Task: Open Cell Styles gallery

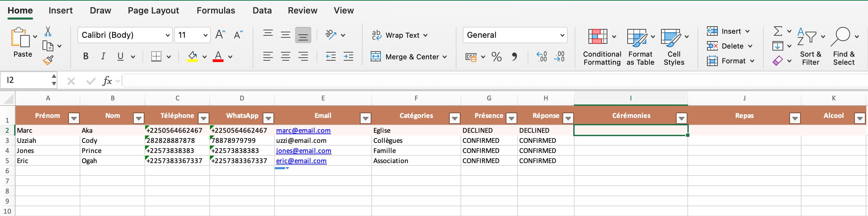Action: (x=674, y=47)
